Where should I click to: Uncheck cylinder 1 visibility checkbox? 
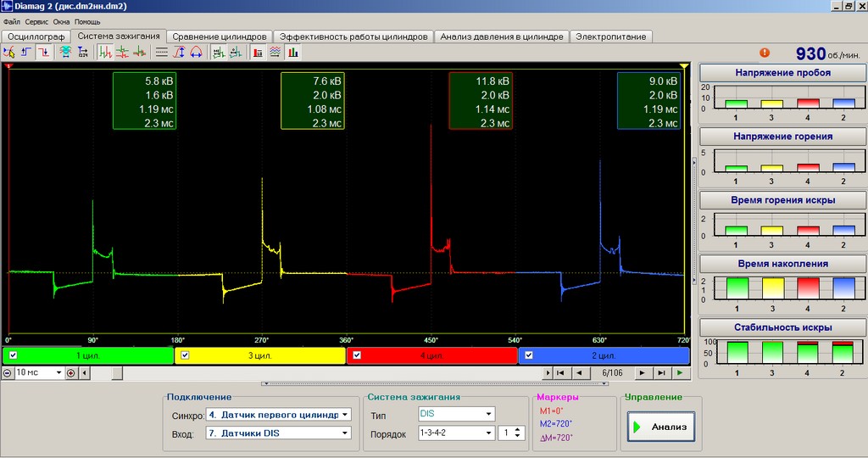[13, 355]
